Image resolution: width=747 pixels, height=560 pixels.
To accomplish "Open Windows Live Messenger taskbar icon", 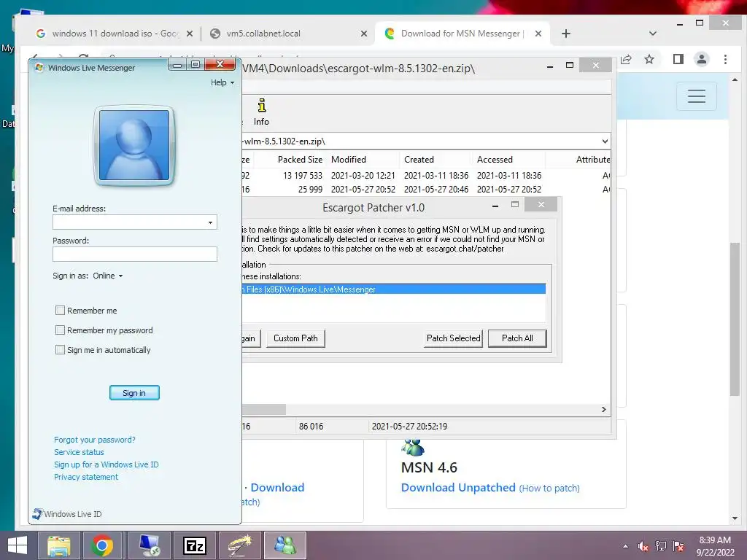I will tap(285, 545).
